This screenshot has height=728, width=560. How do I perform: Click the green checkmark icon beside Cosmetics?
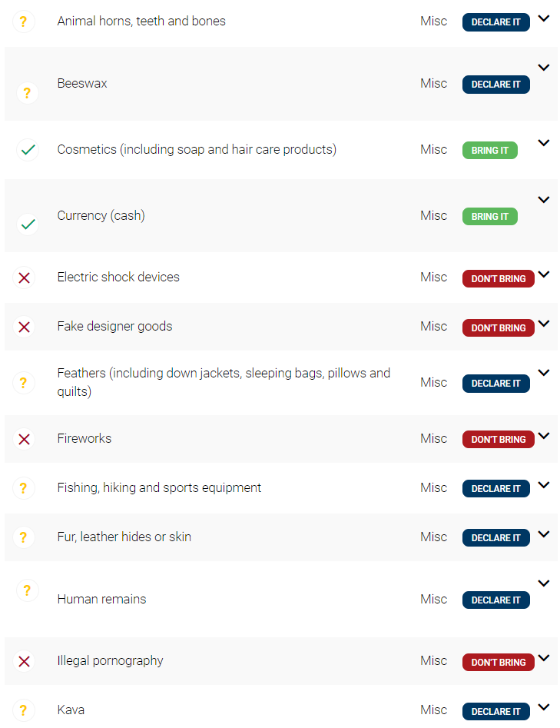28,149
